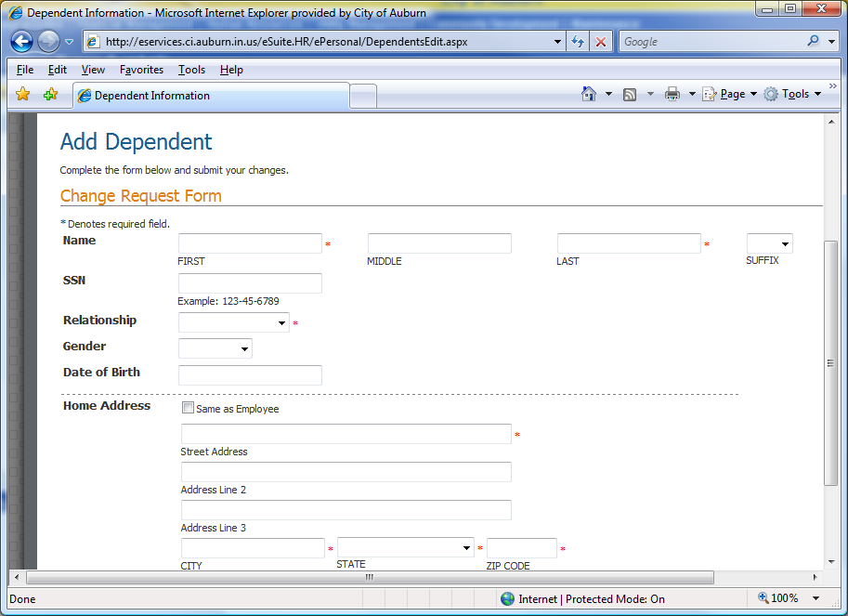Open the STATE dropdown

click(x=406, y=547)
